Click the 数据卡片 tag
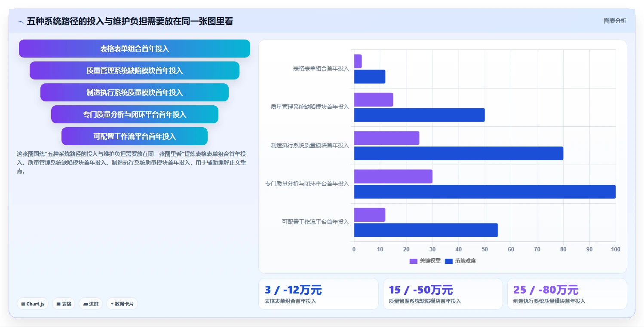Viewport: 644px width, 327px height. pyautogui.click(x=122, y=304)
